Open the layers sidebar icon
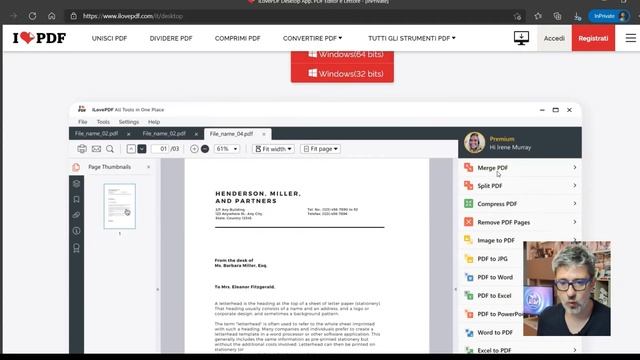 tap(76, 184)
